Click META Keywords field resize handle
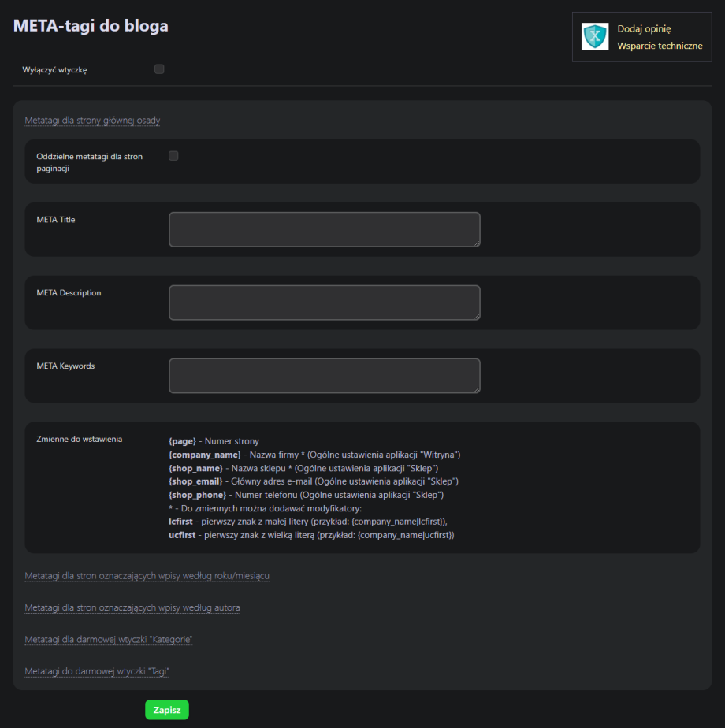Image resolution: width=725 pixels, height=728 pixels. [x=476, y=389]
